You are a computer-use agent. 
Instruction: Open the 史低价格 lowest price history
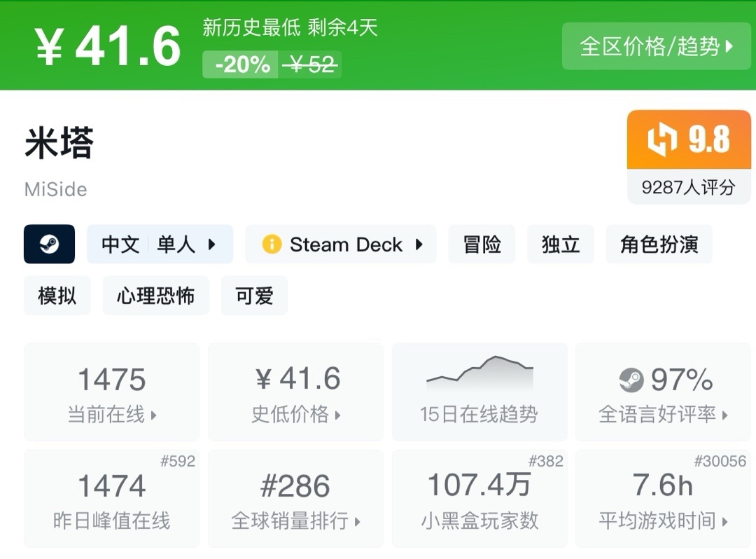(296, 392)
